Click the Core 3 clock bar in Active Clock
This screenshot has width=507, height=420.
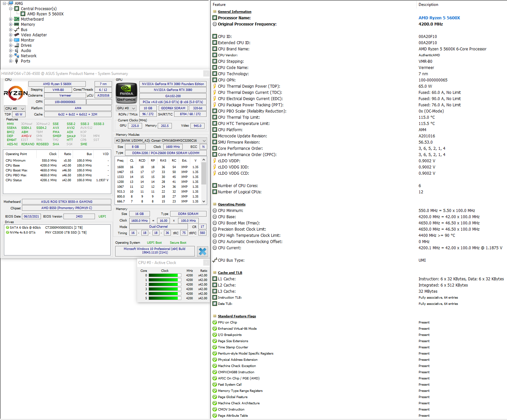[165, 289]
